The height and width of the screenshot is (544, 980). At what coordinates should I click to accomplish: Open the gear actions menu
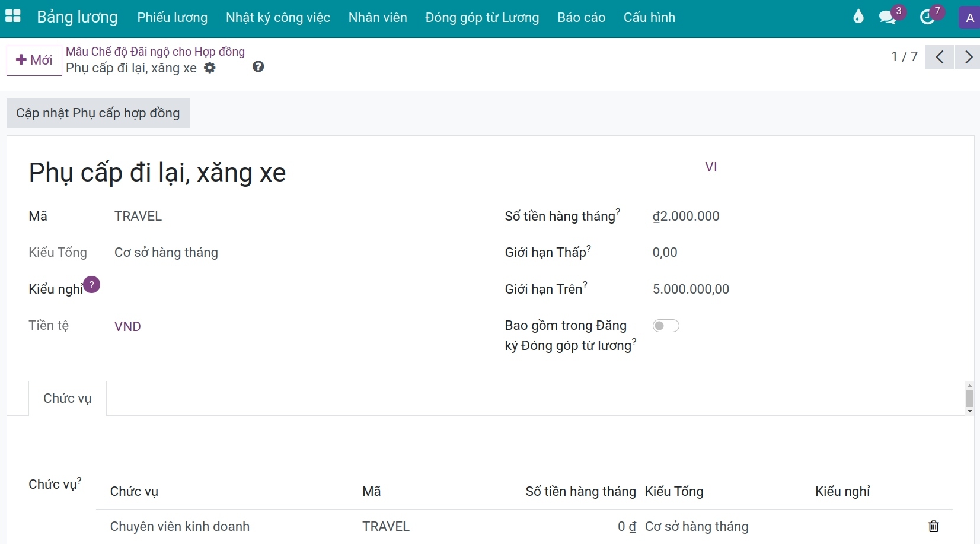[x=210, y=68]
